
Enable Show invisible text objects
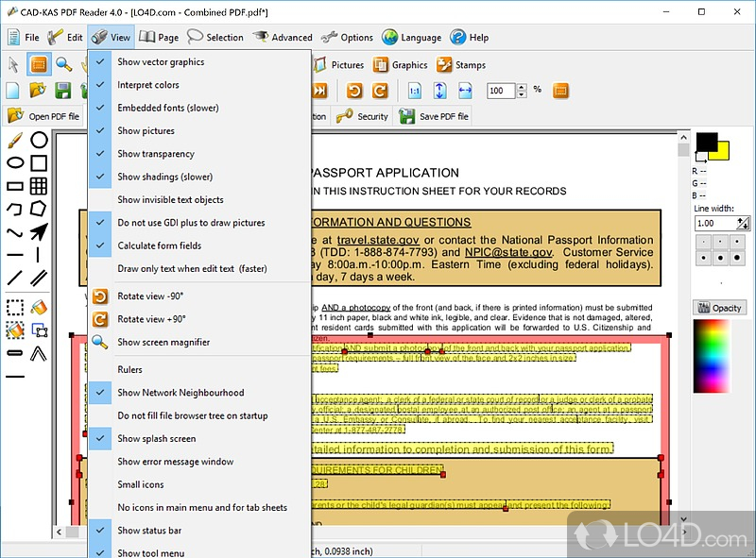[x=198, y=199]
